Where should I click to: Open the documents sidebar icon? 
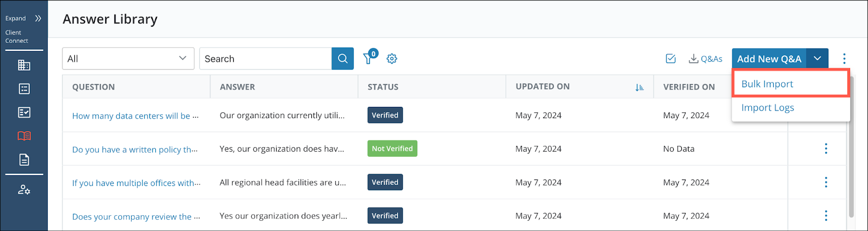coord(24,160)
